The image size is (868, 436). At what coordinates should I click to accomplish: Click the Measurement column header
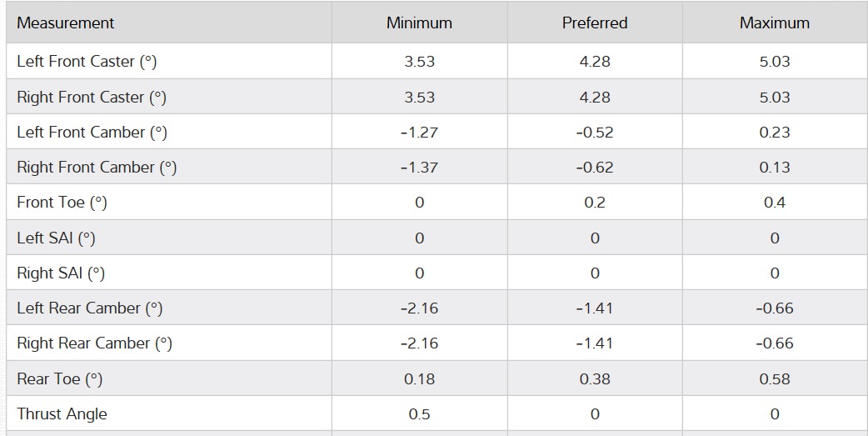[x=66, y=23]
